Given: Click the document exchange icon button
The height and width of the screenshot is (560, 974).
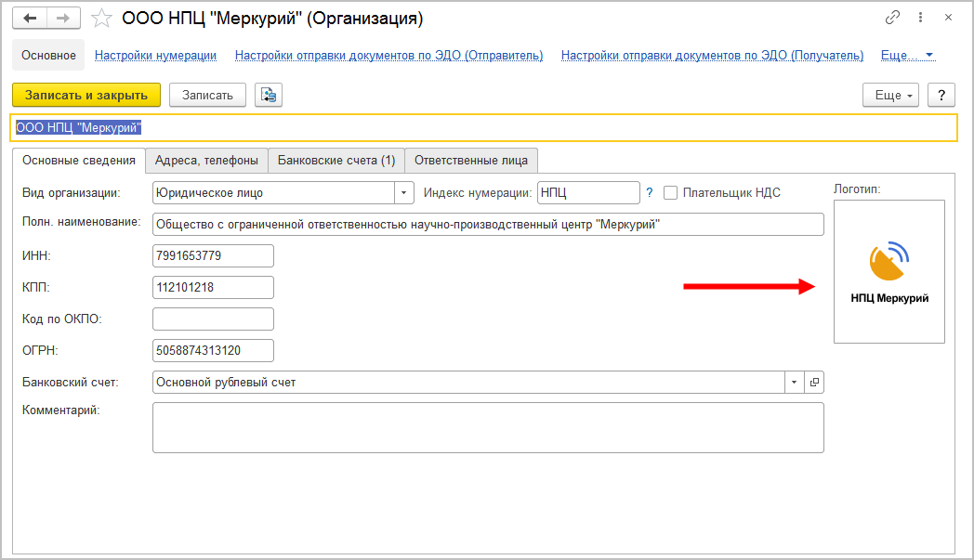Looking at the screenshot, I should point(268,95).
